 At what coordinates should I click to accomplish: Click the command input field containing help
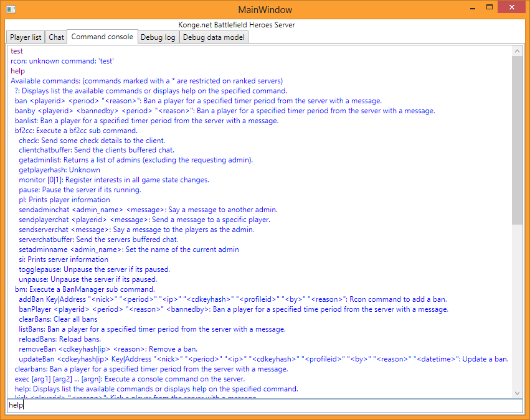[265, 405]
